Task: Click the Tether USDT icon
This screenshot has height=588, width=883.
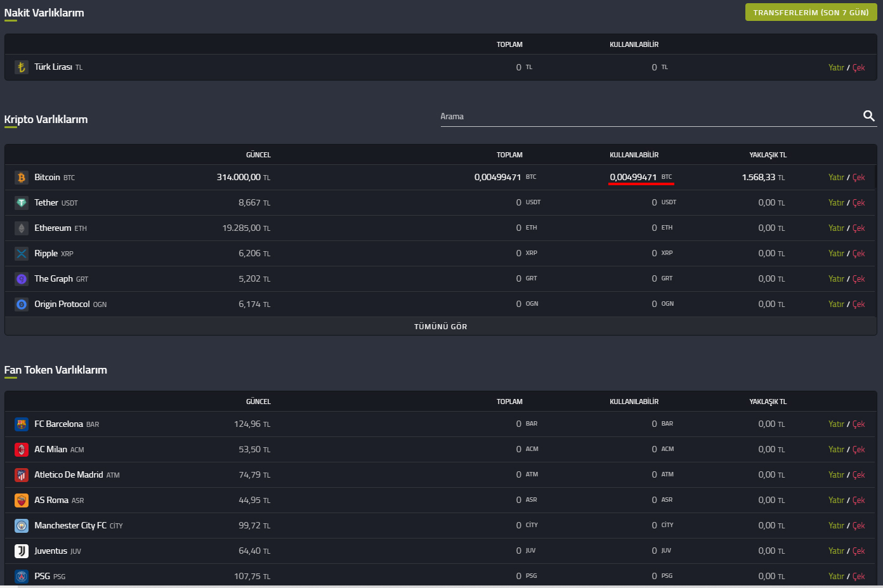Action: [x=22, y=203]
